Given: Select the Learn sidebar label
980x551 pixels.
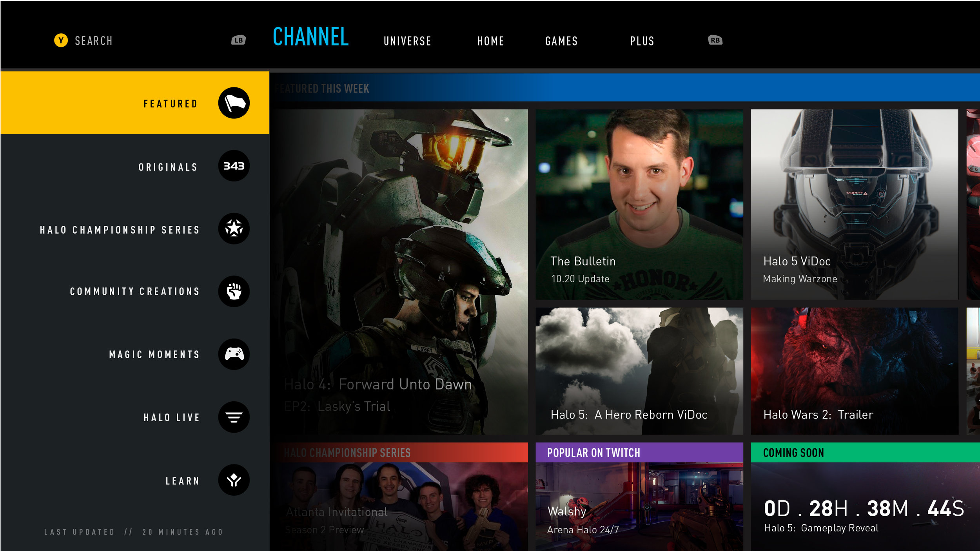Looking at the screenshot, I should (x=183, y=481).
